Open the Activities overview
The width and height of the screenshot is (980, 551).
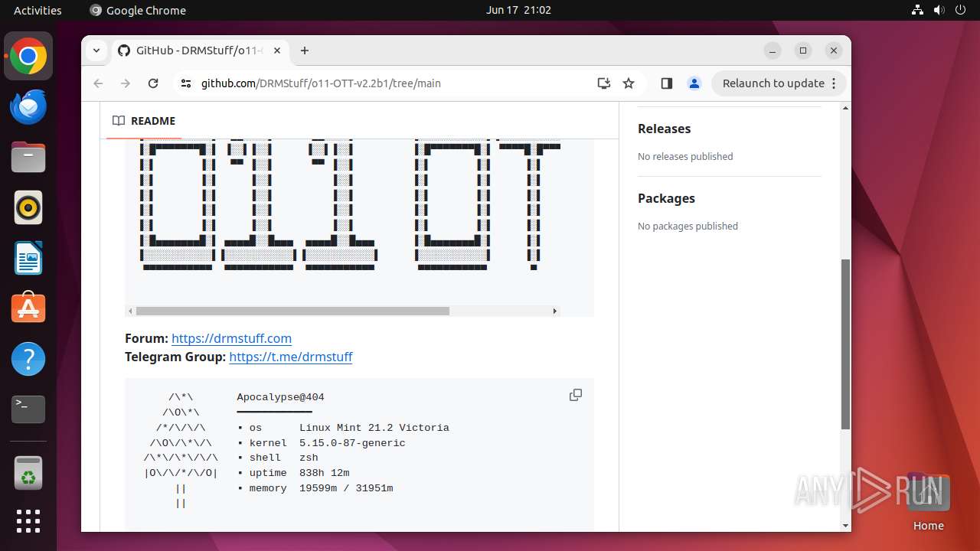[x=38, y=10]
